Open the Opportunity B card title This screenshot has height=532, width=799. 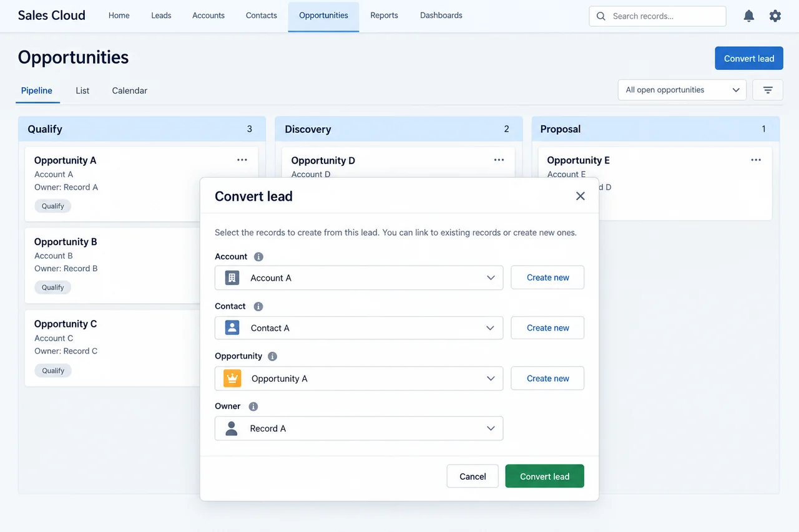[x=66, y=242]
